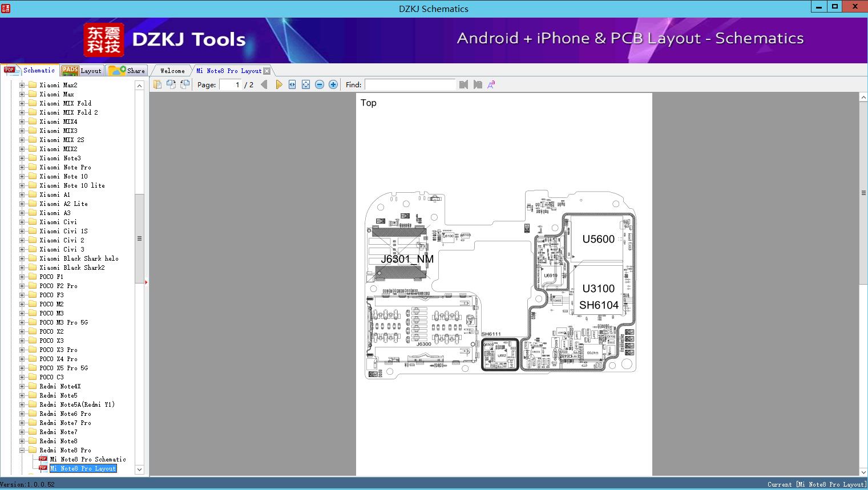The width and height of the screenshot is (868, 490).
Task: Expand the Xiaomi Black Shark2 folder
Action: pyautogui.click(x=22, y=268)
